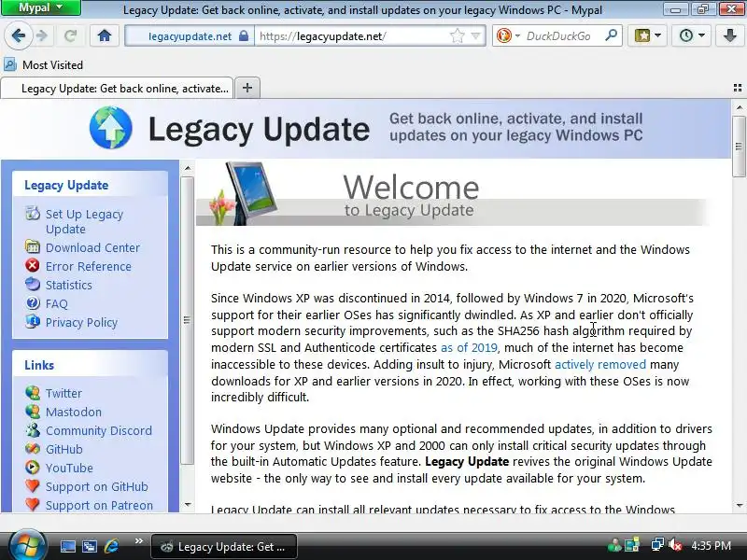Viewport: 747px width, 560px height.
Task: Click the sidebar scrollbar thumb
Action: (188, 320)
